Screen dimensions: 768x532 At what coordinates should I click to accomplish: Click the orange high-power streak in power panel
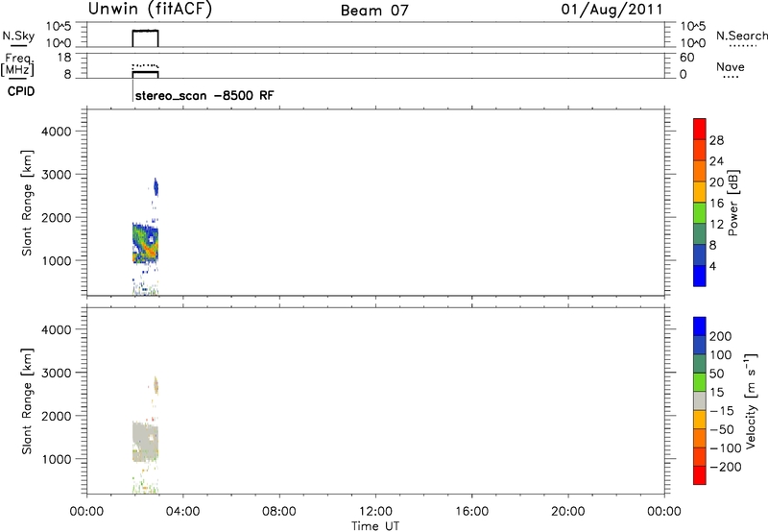(x=148, y=250)
